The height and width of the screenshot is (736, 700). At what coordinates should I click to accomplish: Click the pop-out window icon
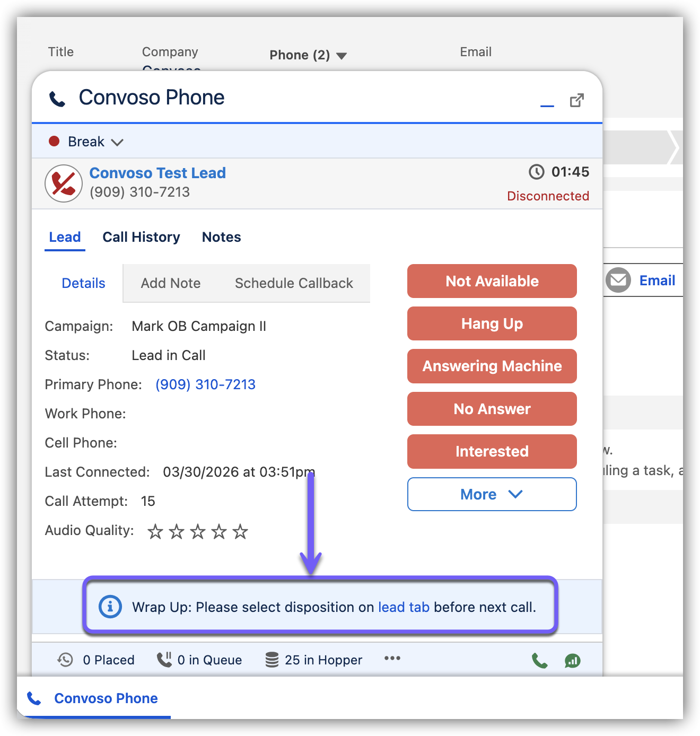coord(576,100)
